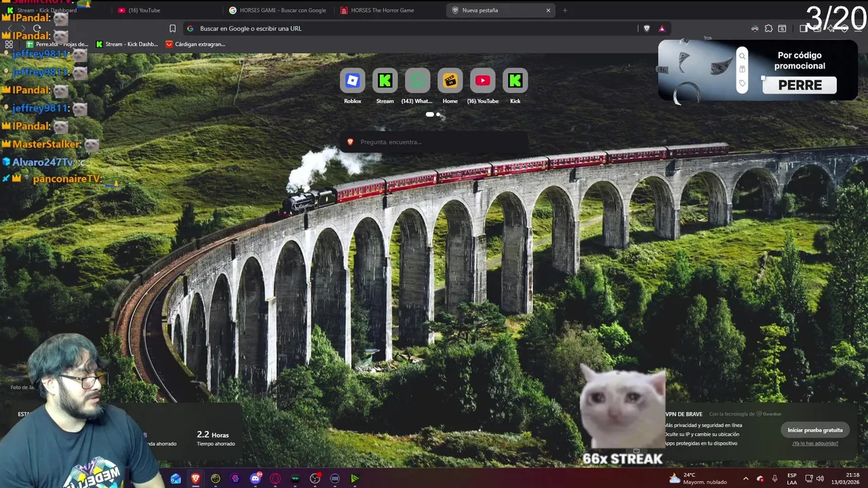Open the WhatsApp (143) shortcut tile
Viewport: 868px width, 488px height.
[417, 86]
